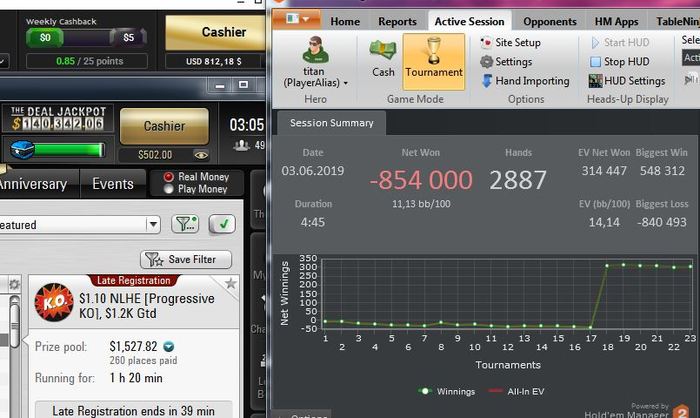
Task: Click Late Registration ends in 39 min
Action: click(133, 410)
